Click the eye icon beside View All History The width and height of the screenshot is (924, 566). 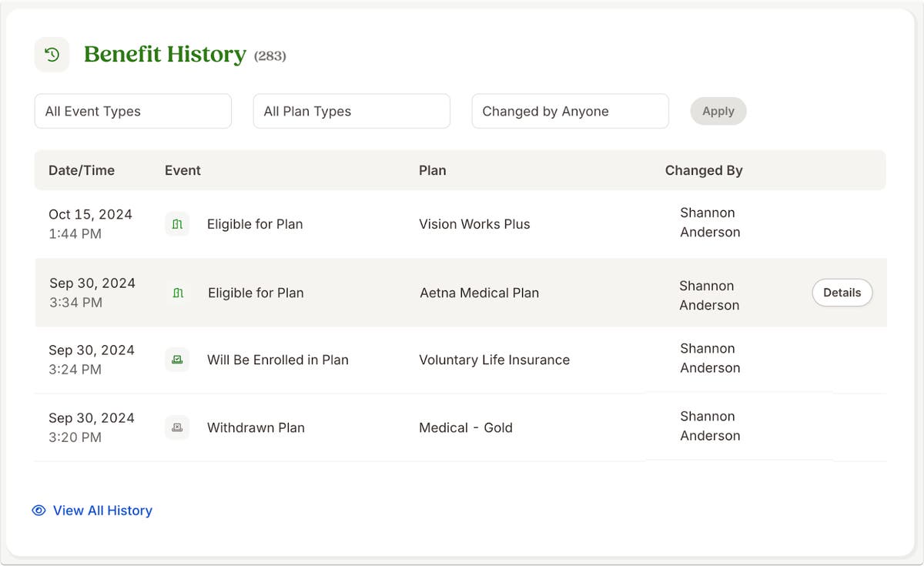click(38, 511)
